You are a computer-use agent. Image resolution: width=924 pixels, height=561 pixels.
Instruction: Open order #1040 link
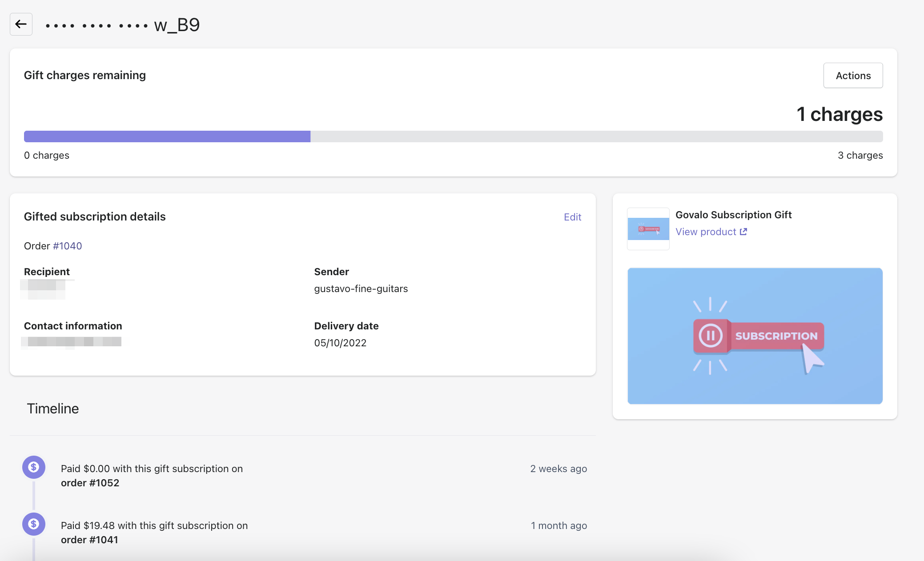(x=67, y=246)
